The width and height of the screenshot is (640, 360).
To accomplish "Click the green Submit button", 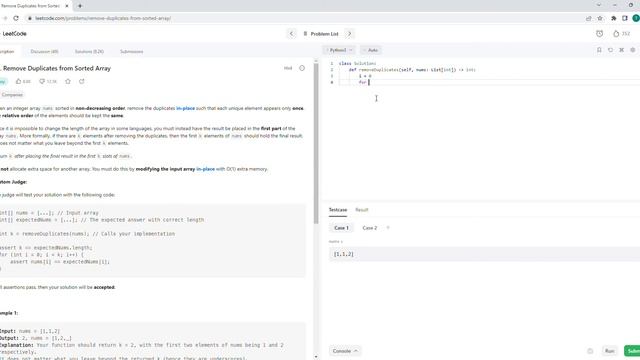I will [x=632, y=351].
